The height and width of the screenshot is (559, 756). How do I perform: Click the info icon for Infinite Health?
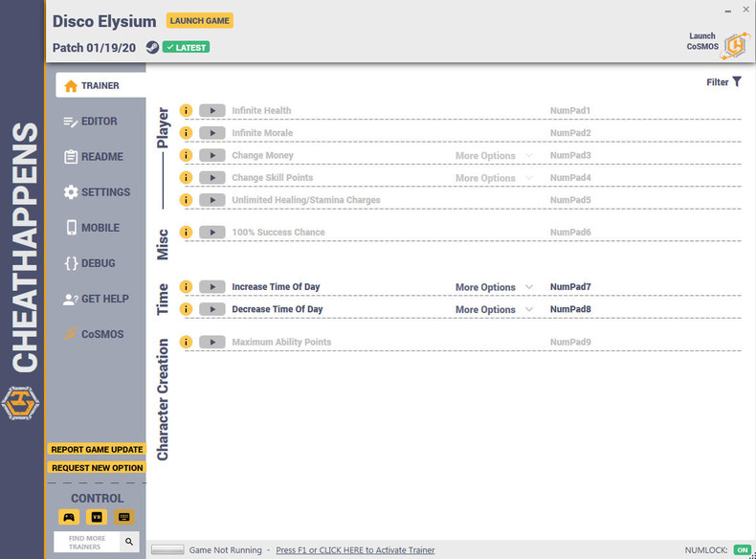coord(186,110)
